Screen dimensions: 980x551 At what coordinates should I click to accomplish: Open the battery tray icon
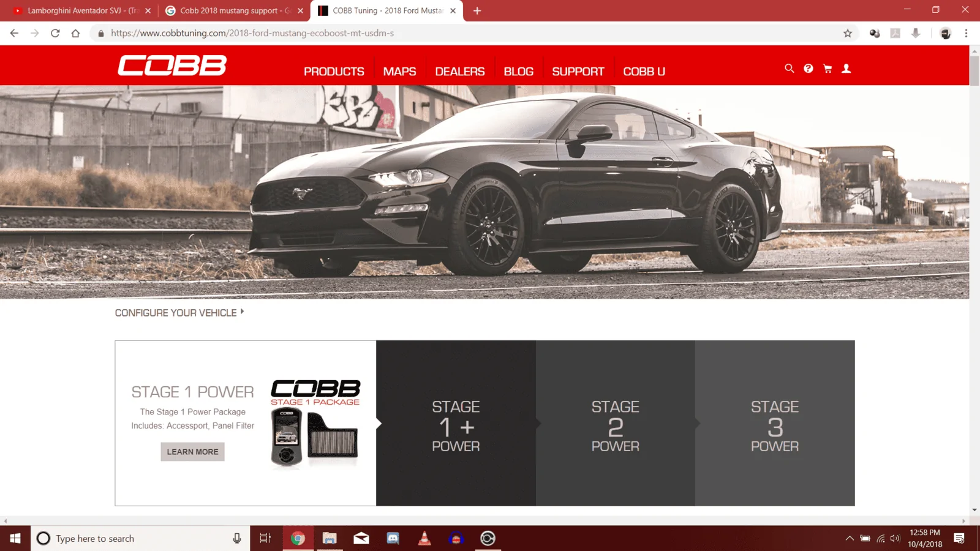(x=865, y=538)
